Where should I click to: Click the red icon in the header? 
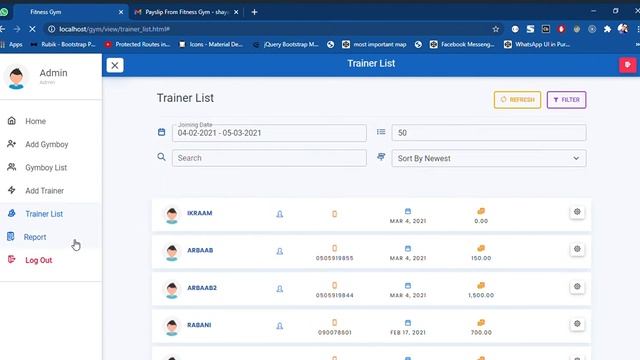(x=627, y=65)
